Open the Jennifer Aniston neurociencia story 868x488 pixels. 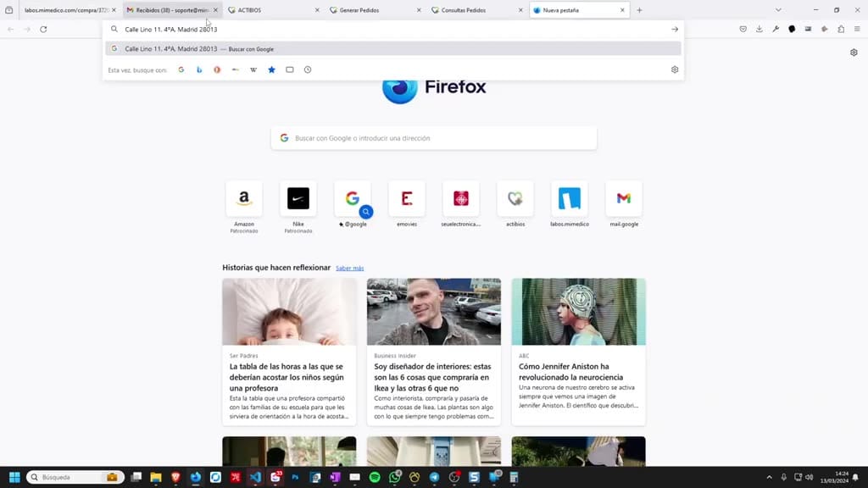578,352
